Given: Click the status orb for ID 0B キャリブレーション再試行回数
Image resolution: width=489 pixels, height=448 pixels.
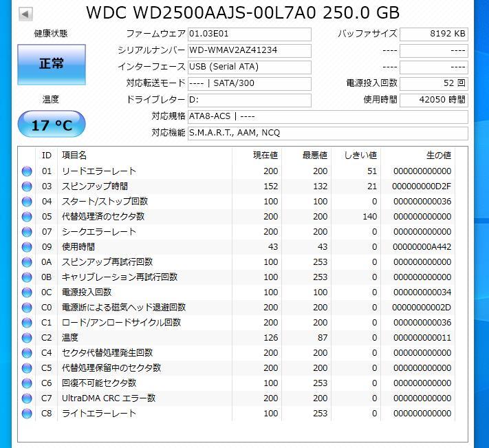Looking at the screenshot, I should (27, 277).
